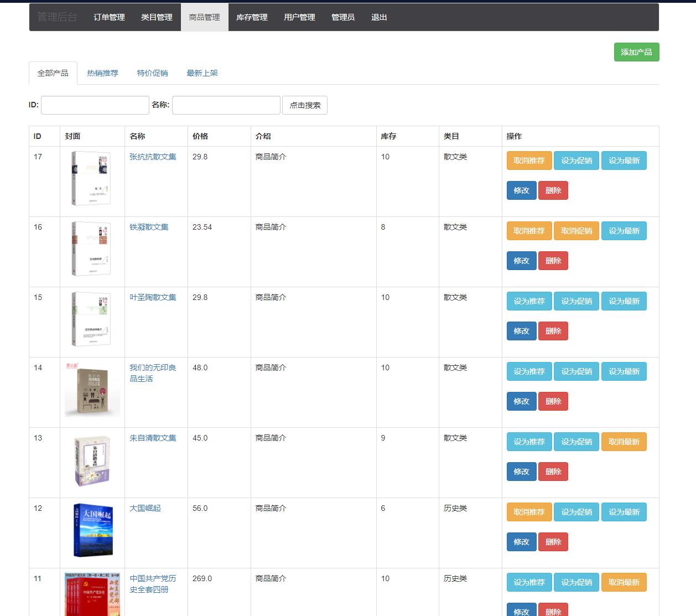Screen dimensions: 696x616
Task: Click 点击搜索 to search products
Action: [x=305, y=105]
